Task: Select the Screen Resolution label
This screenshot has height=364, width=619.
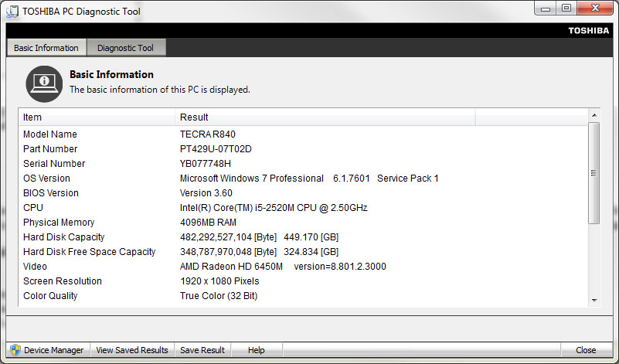Action: tap(63, 281)
